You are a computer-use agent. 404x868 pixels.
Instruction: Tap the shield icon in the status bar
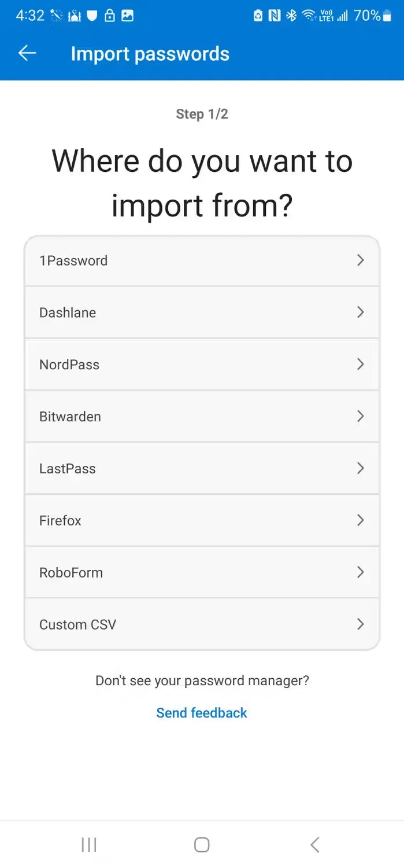click(x=92, y=15)
